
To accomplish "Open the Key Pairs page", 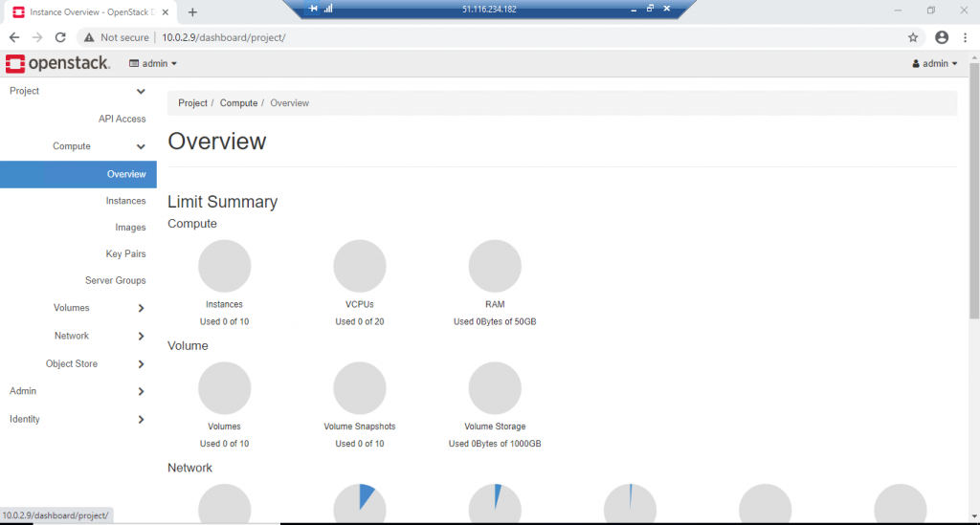I will pos(125,254).
